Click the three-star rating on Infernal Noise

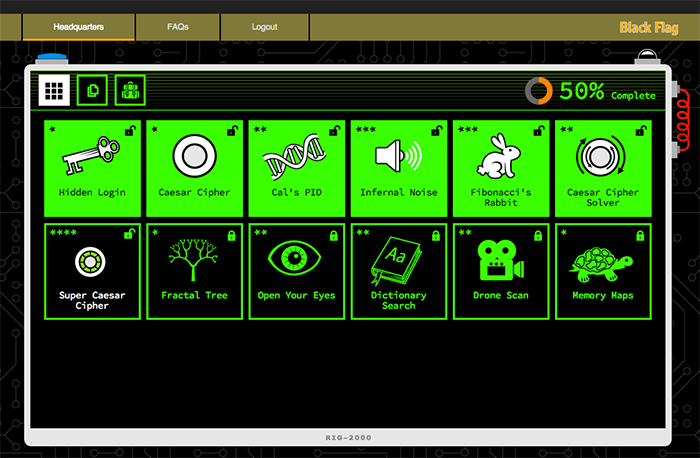(x=366, y=130)
